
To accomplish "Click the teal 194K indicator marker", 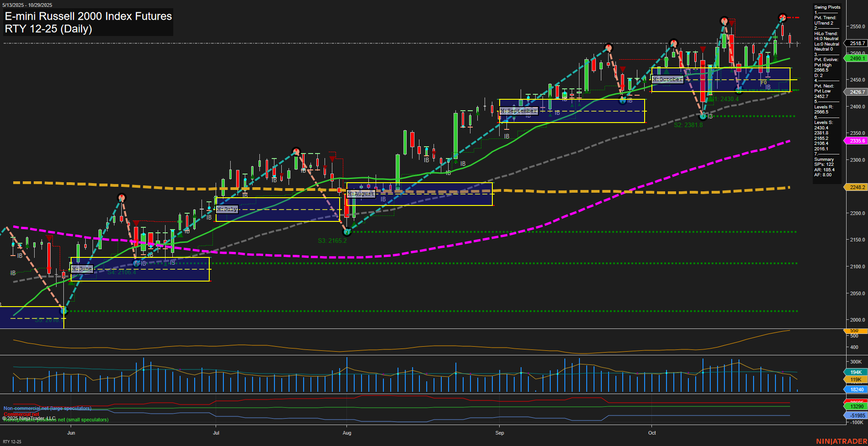I will point(857,372).
